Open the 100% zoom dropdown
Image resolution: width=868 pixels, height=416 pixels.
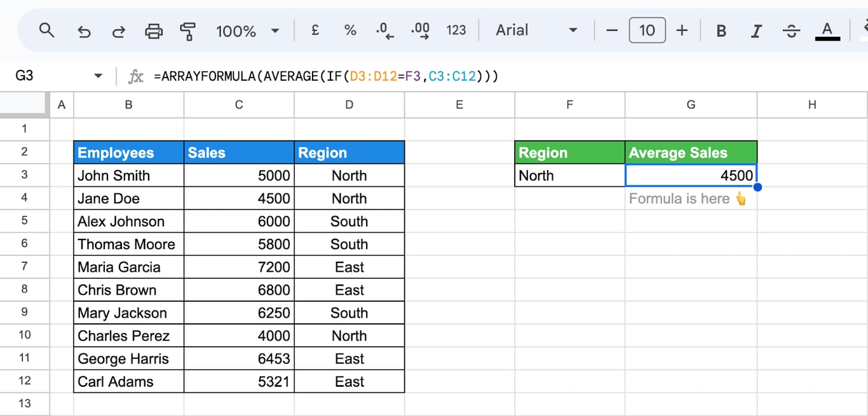(x=248, y=30)
